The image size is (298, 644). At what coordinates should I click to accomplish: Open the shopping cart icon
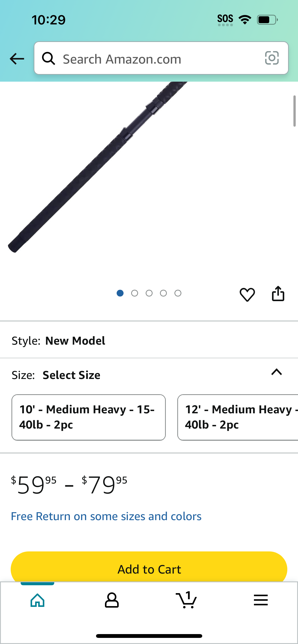[186, 600]
